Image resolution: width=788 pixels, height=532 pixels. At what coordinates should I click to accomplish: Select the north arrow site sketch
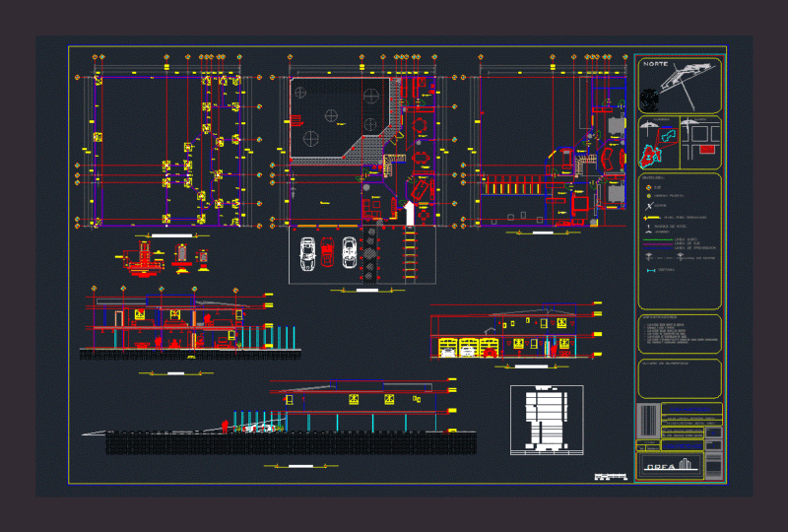coord(687,85)
